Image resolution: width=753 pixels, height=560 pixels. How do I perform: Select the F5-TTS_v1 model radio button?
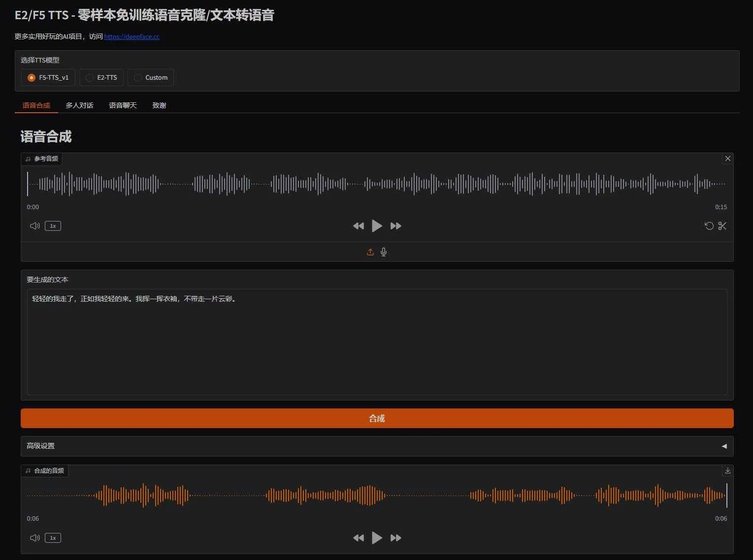coord(32,78)
